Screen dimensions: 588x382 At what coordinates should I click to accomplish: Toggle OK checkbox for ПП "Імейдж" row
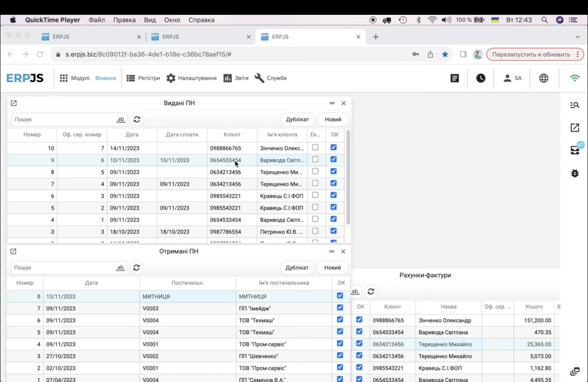(340, 307)
